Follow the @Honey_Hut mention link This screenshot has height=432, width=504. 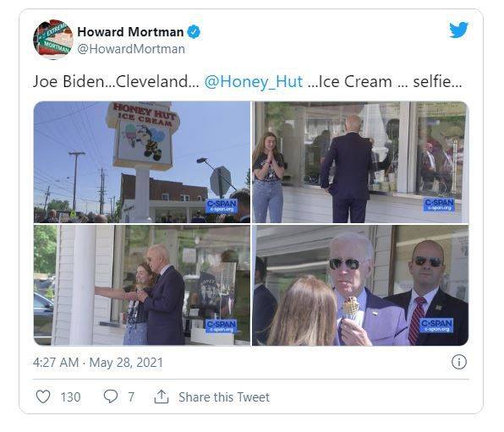pos(254,82)
